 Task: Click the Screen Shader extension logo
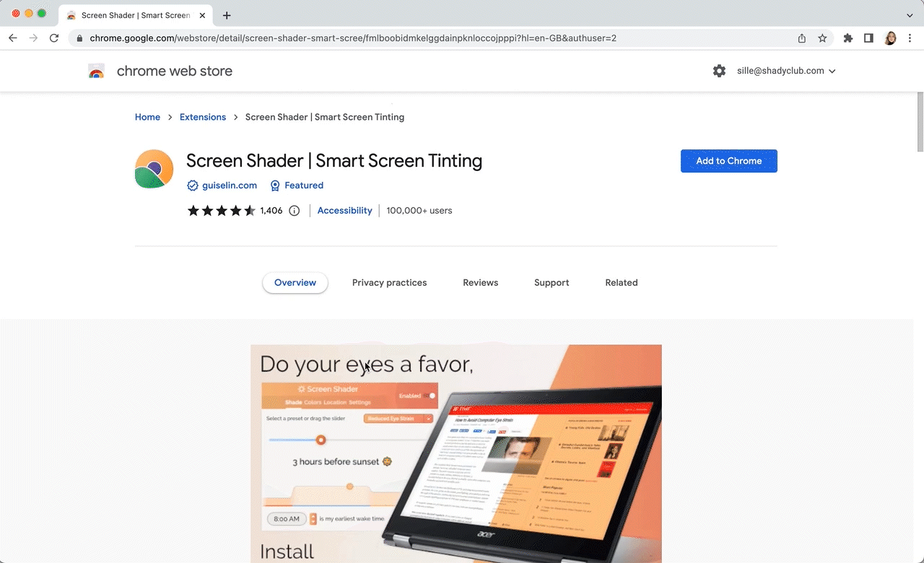[154, 169]
